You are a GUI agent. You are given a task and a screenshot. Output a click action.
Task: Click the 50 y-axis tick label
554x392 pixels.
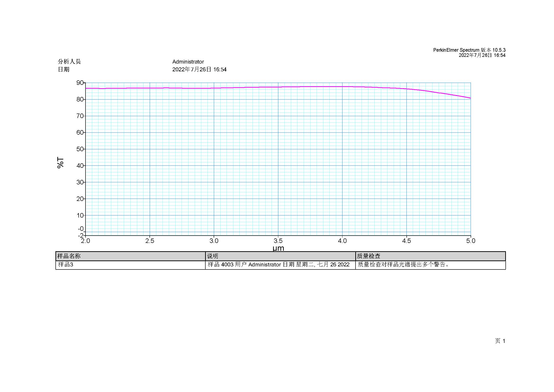[80, 149]
